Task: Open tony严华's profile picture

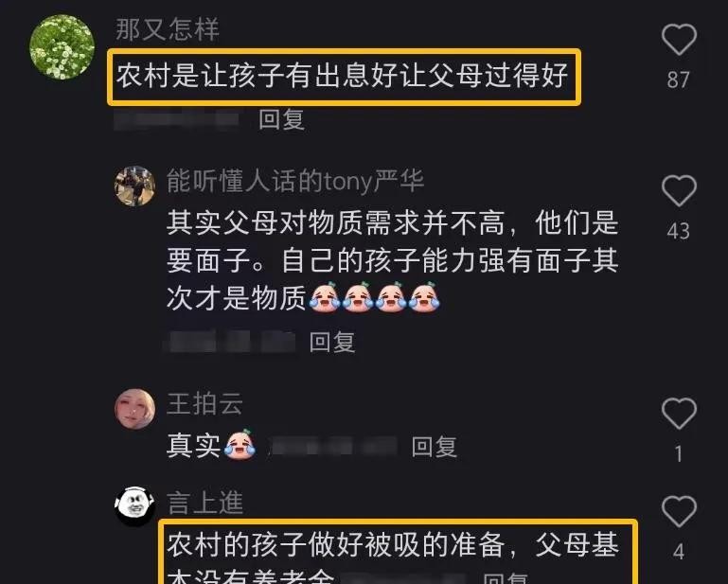Action: (x=134, y=186)
